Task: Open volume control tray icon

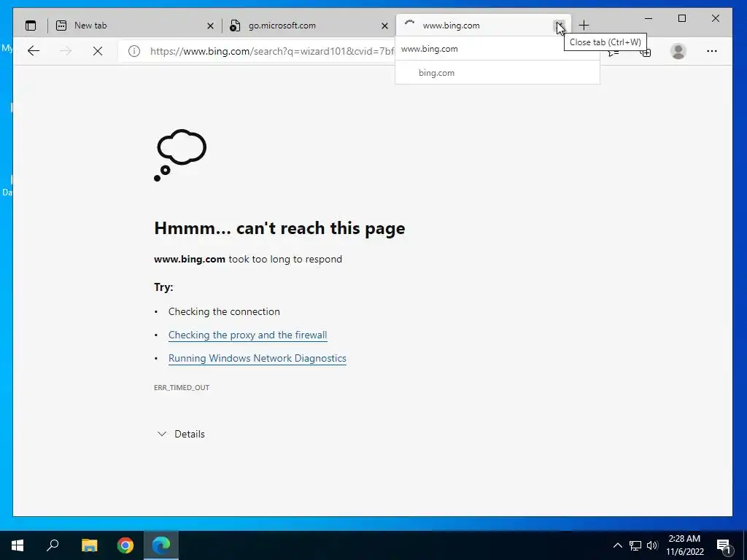Action: [652, 545]
